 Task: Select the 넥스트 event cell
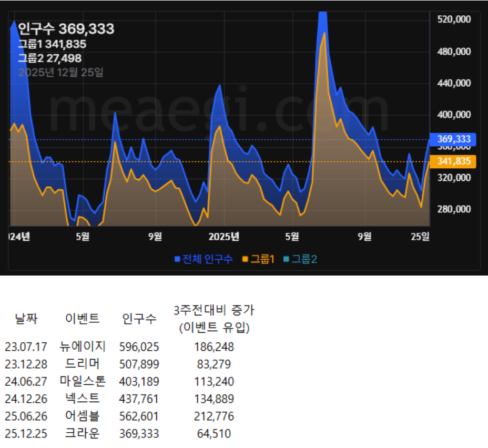tap(83, 399)
